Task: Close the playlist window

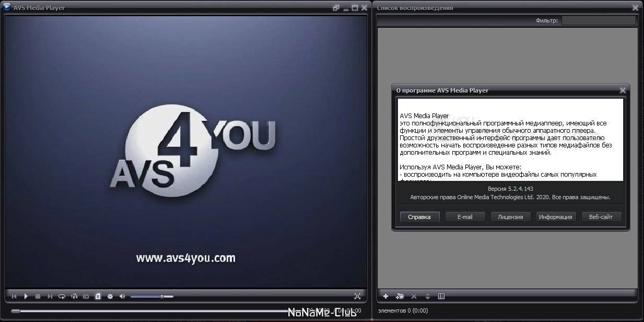Action: 635,8
